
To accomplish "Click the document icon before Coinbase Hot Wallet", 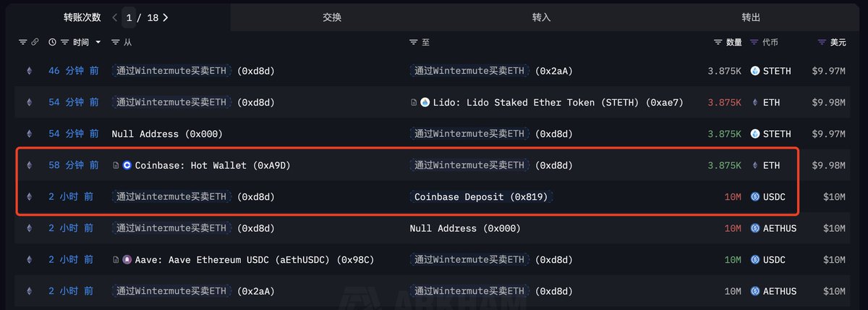I will click(116, 165).
